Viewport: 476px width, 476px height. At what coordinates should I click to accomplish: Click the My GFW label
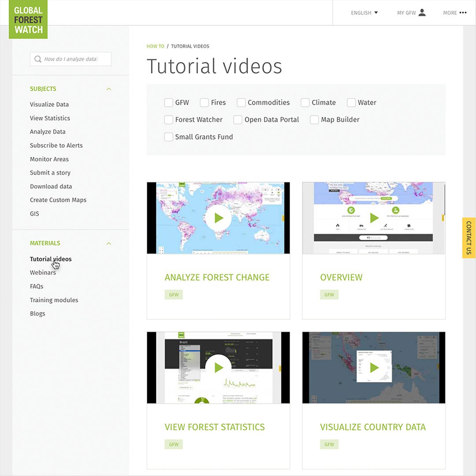pyautogui.click(x=406, y=13)
